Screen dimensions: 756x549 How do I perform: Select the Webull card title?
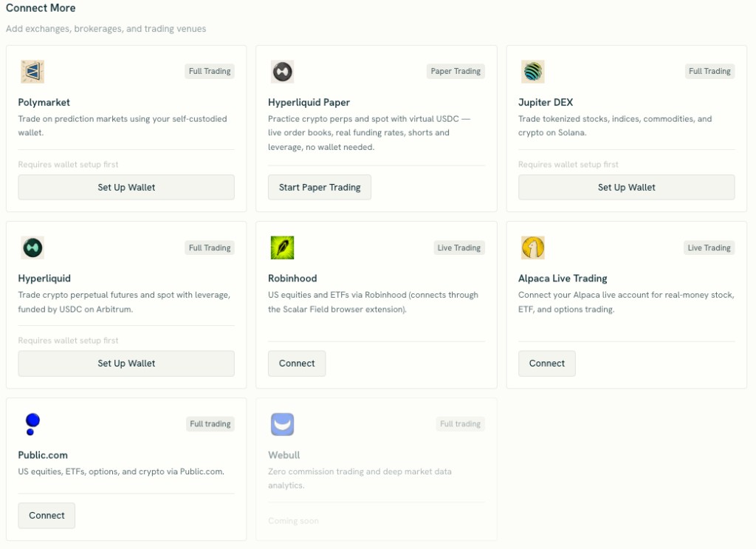point(283,455)
